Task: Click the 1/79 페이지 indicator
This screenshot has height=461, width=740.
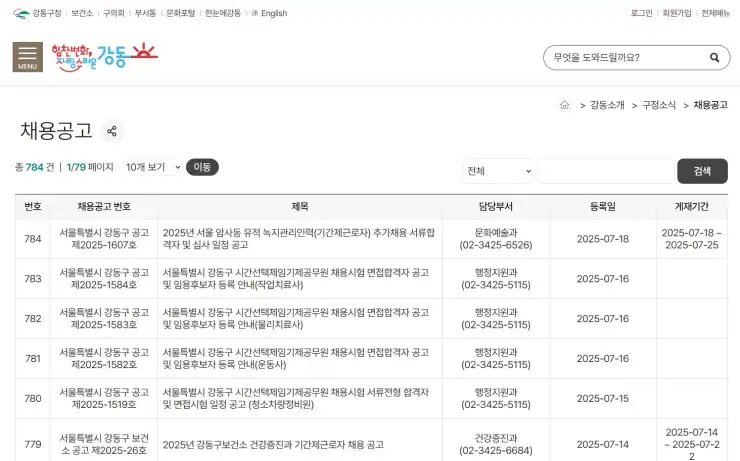Action: [x=90, y=167]
